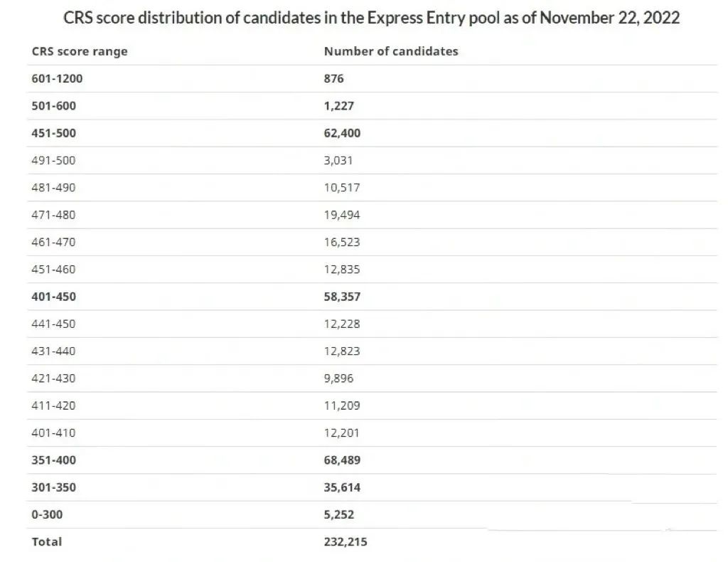This screenshot has height=562, width=728.
Task: Click the 35,614 candidates value
Action: point(342,487)
